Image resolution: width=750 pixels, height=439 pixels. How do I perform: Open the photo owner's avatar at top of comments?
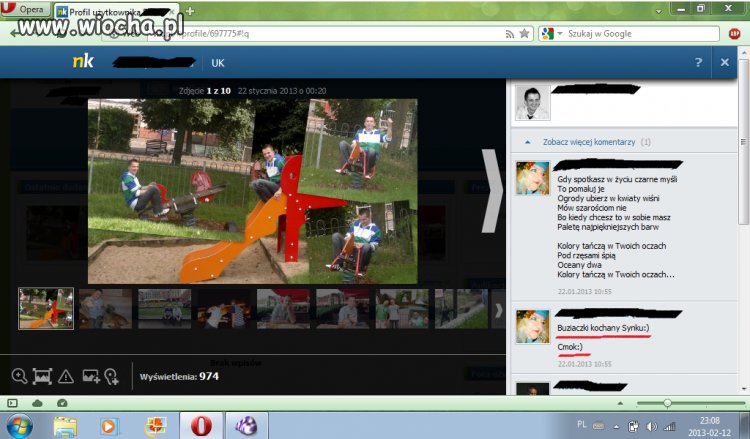[x=532, y=102]
